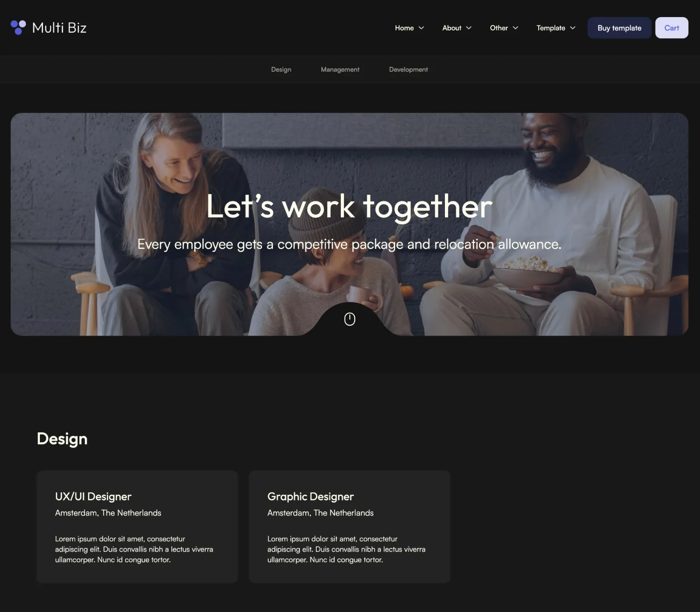
Task: Click the Buy template button
Action: tap(619, 28)
